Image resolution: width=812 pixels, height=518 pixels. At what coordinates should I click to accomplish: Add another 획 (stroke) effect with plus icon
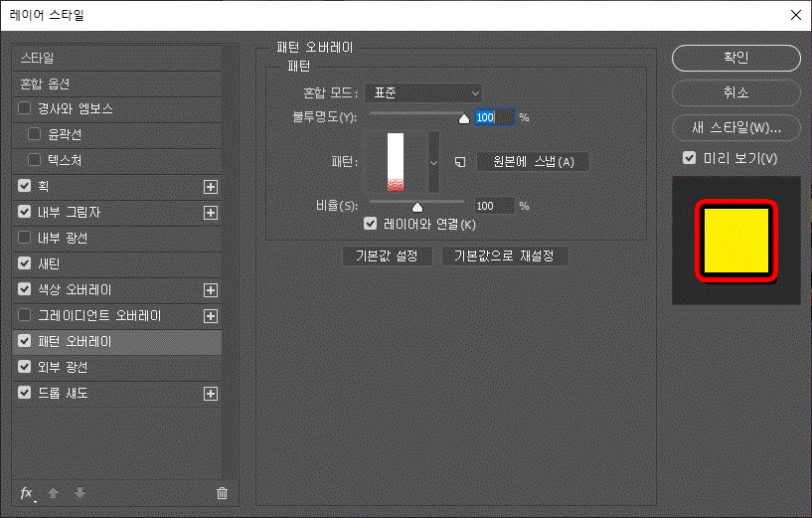[x=211, y=187]
